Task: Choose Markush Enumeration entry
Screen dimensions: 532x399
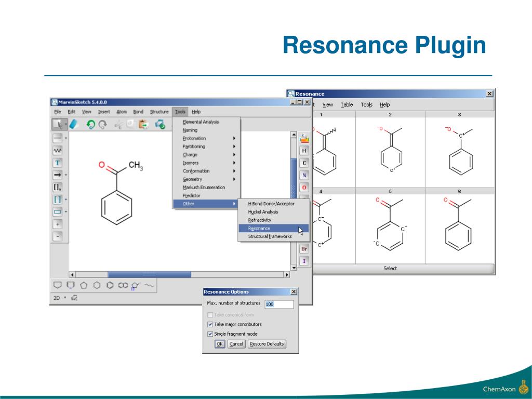Action: click(206, 188)
